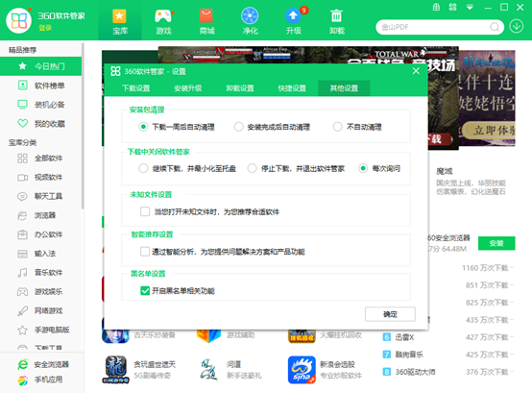This screenshot has width=532, height=393.
Task: Click the sidebar vertical scrollbar
Action: (83, 126)
